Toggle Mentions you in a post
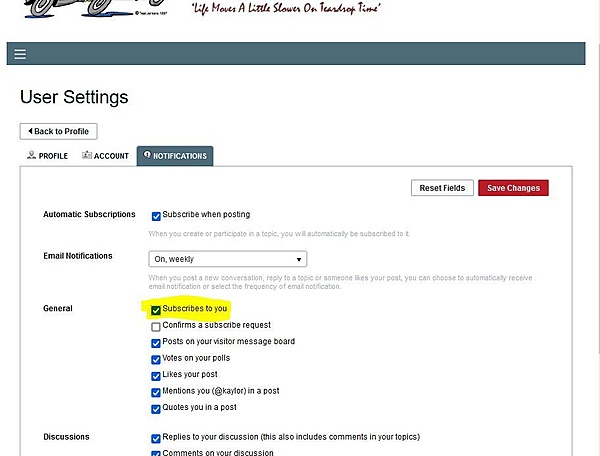600x456 pixels. click(156, 392)
